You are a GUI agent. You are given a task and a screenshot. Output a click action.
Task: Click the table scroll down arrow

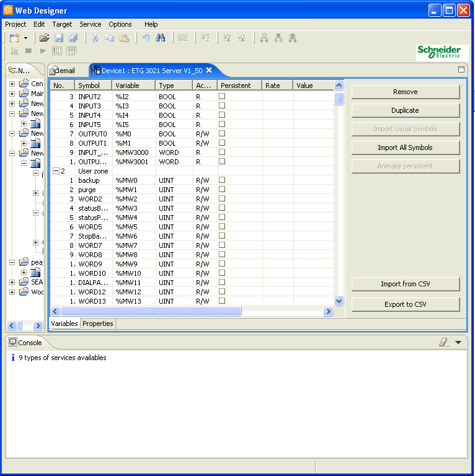pos(339,301)
